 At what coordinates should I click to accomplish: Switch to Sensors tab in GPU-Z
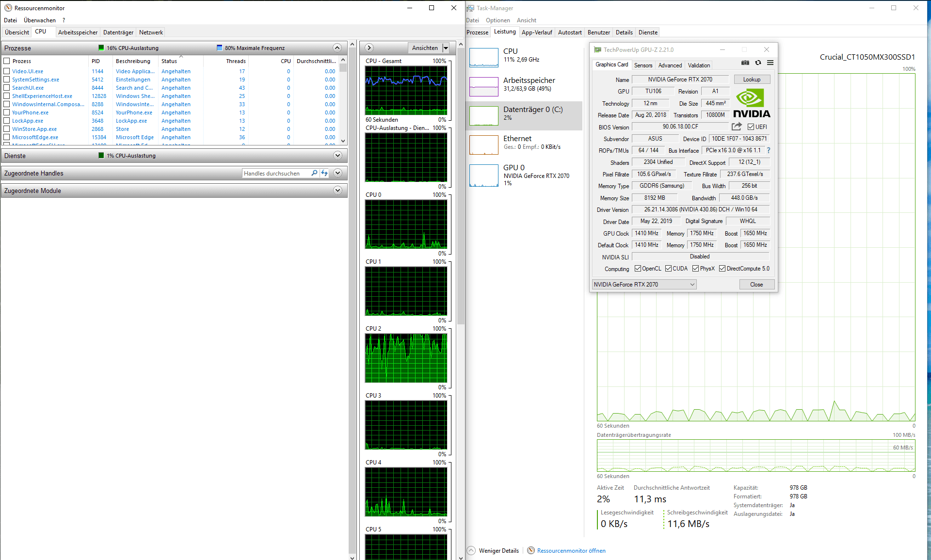point(643,65)
